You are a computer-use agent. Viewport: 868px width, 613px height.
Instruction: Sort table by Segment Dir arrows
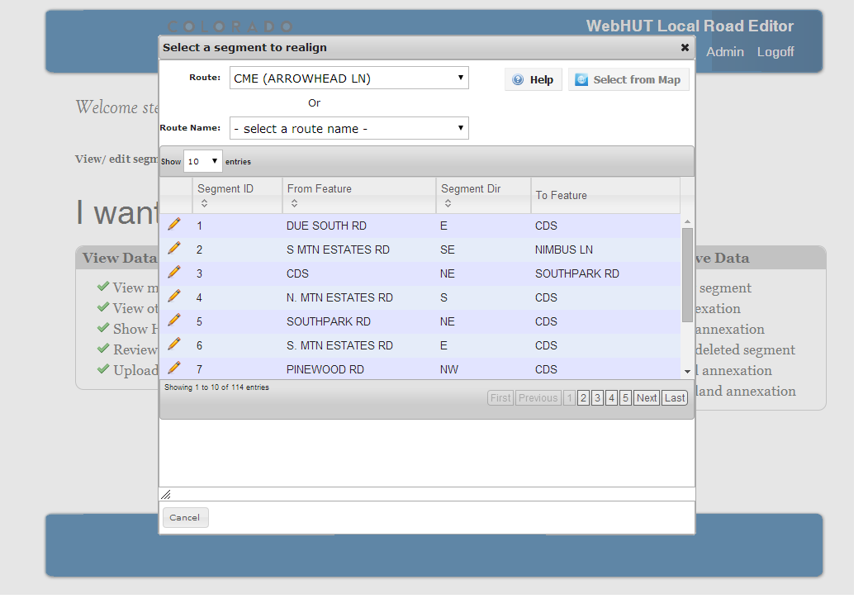[448, 203]
